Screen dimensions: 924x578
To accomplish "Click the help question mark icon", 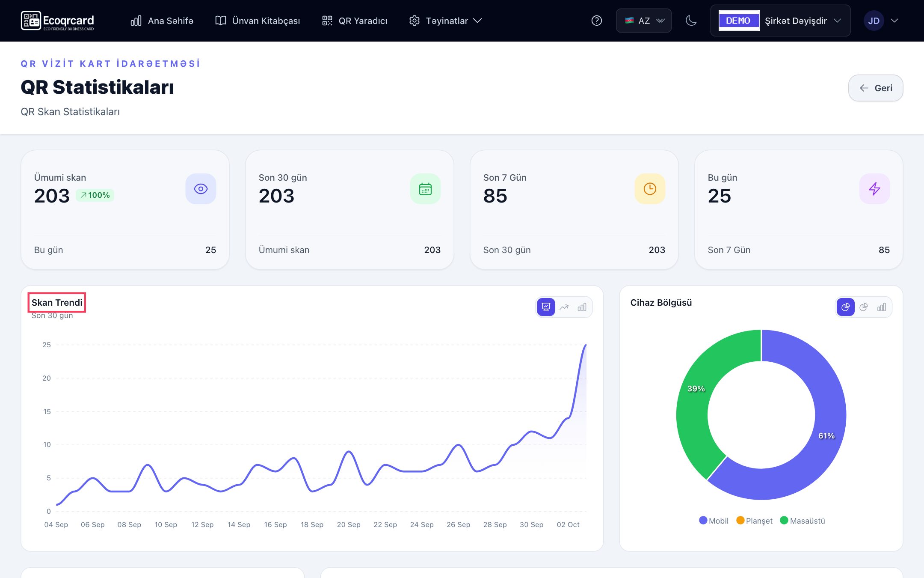I will (596, 21).
